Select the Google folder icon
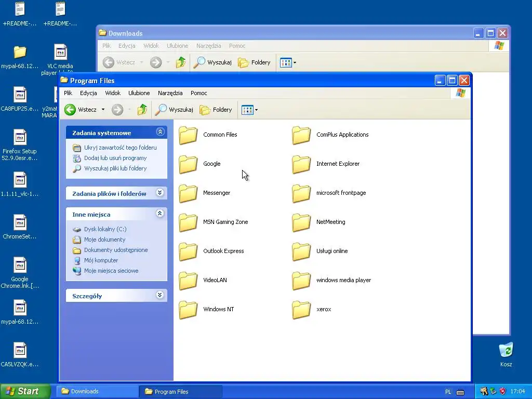This screenshot has height=399, width=532. click(188, 164)
